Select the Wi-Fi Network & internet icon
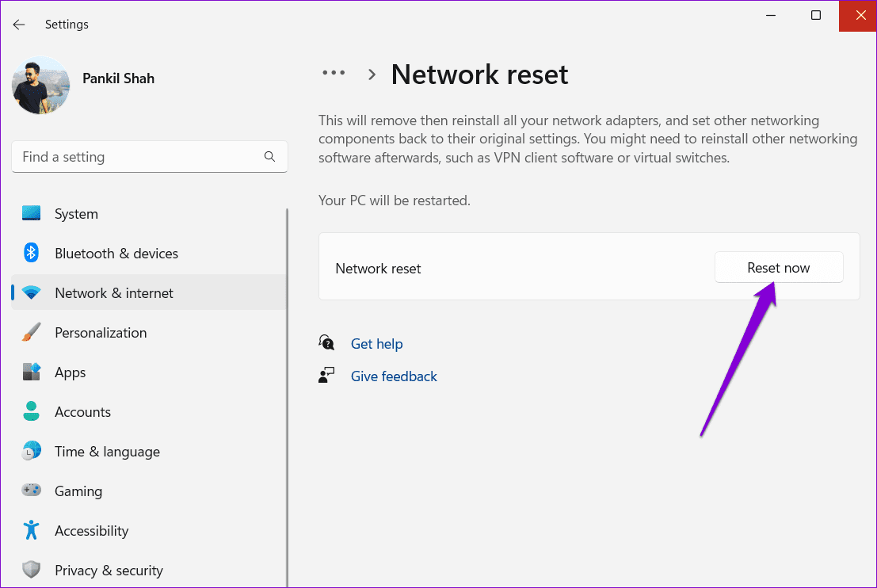The height and width of the screenshot is (588, 877). [31, 293]
